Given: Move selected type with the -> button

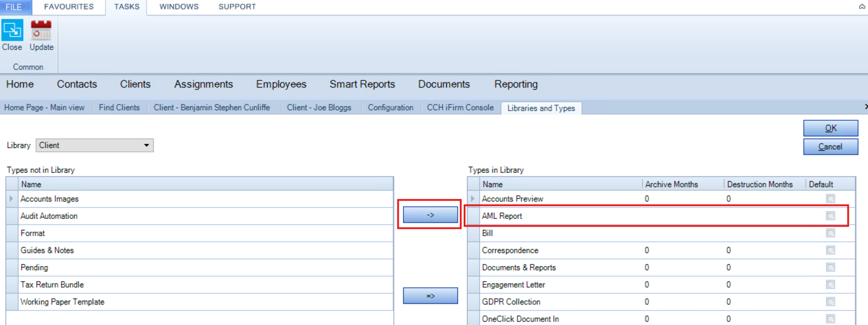Looking at the screenshot, I should 430,215.
